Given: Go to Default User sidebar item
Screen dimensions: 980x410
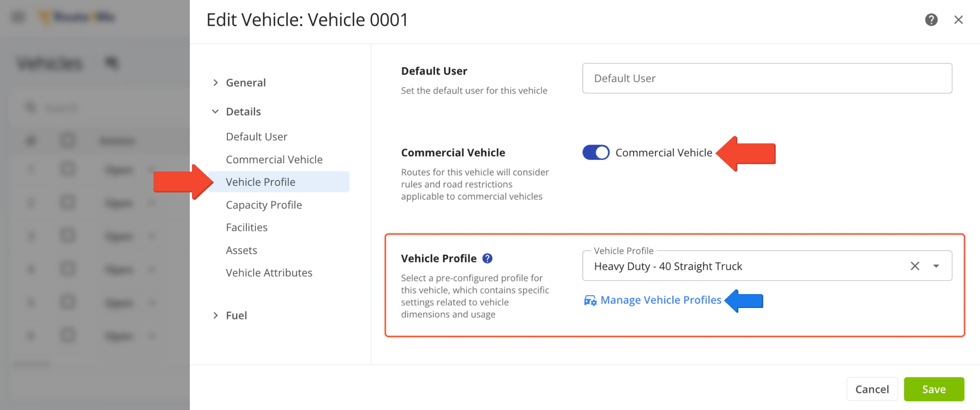Looking at the screenshot, I should (x=256, y=137).
